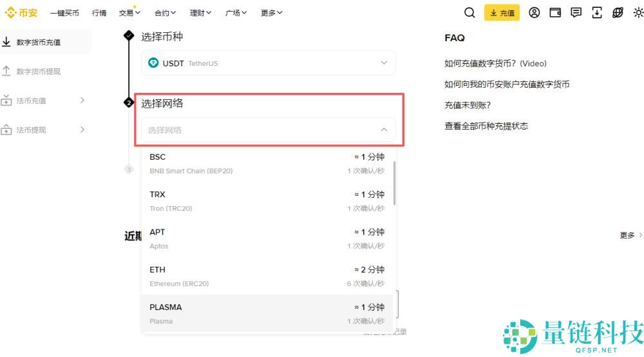
Task: Click the USDT Tether coin icon
Action: [153, 63]
